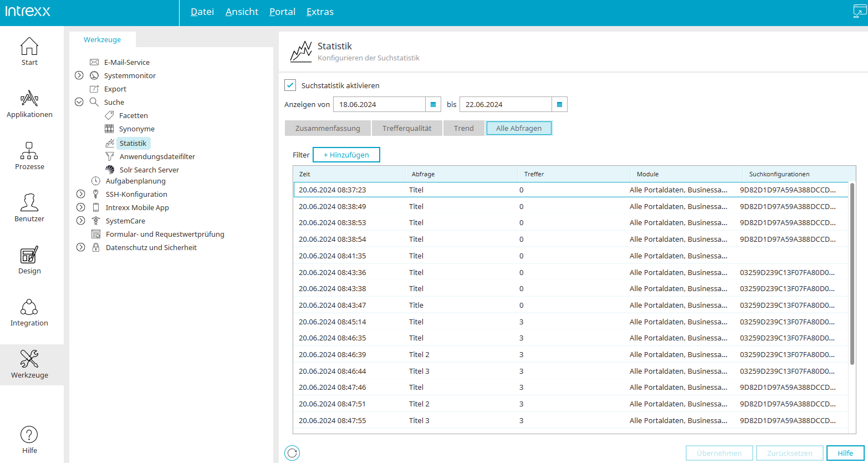Collapse the Suche tree node

pyautogui.click(x=79, y=102)
